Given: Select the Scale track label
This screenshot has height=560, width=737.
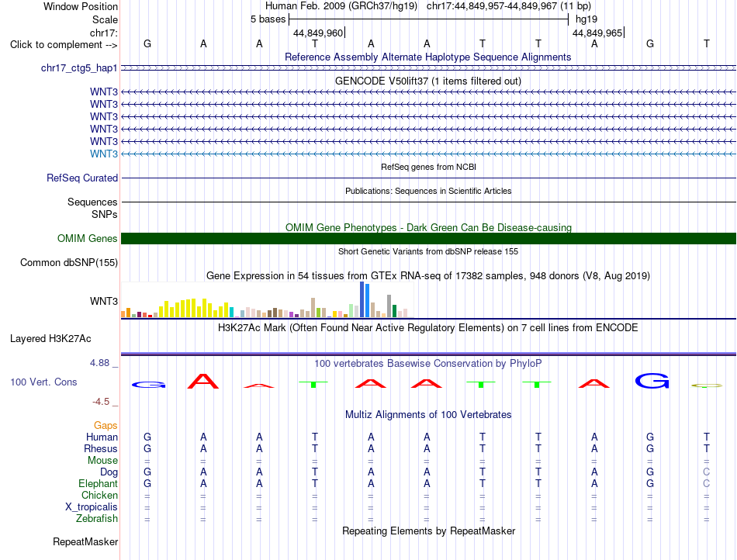Looking at the screenshot, I should 105,19.
